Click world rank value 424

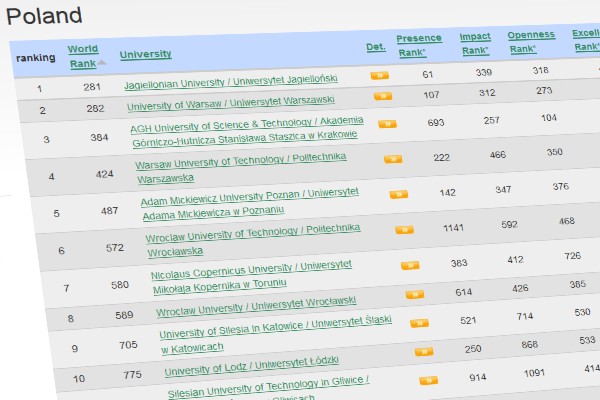[x=104, y=174]
